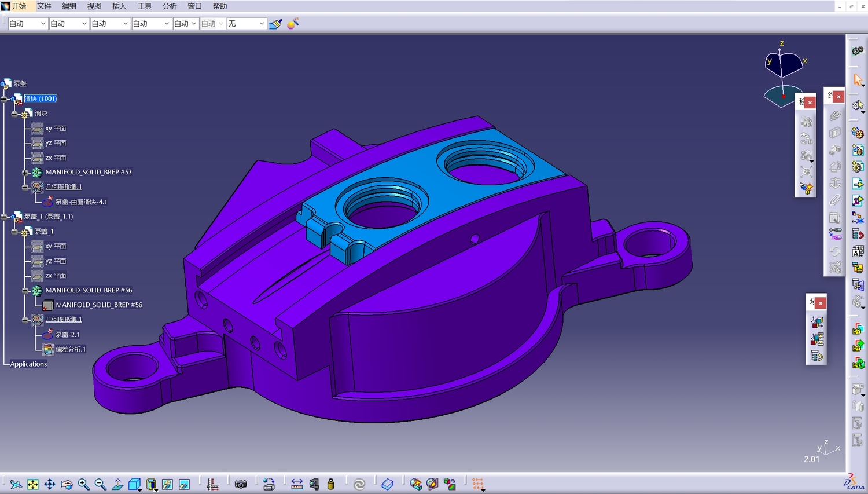
Task: Collapse the 滑块 (1001) tree node
Action: 4,99
